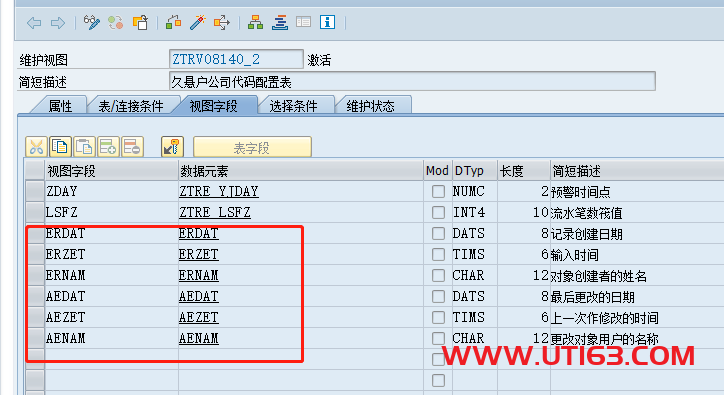
Task: Click the Activate magic wand icon
Action: click(x=198, y=22)
